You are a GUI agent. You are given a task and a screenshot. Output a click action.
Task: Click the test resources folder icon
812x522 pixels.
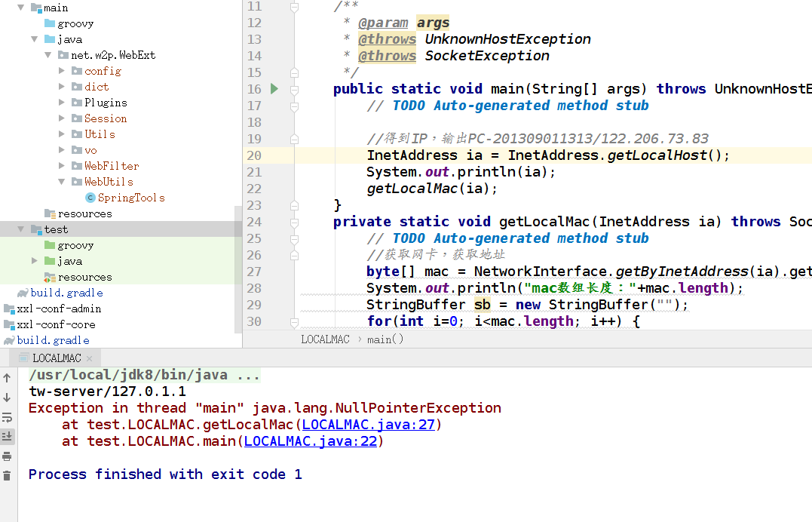point(50,278)
